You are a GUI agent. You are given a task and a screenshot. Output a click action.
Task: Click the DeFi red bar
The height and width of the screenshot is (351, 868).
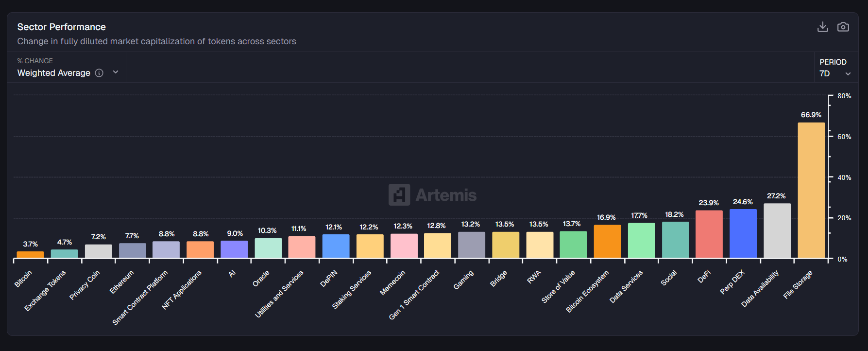click(x=709, y=234)
